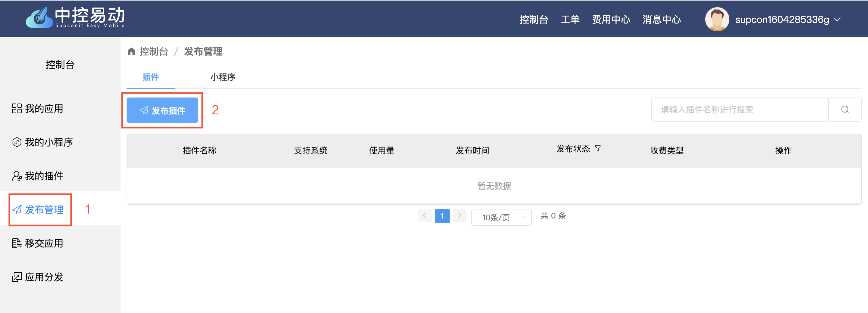Click the 我的应用 grid icon

[17, 108]
